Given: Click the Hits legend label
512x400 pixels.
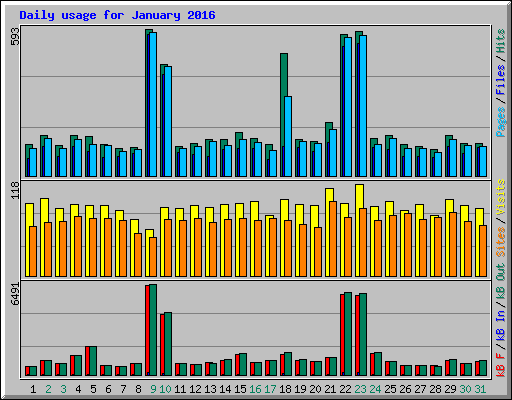Looking at the screenshot, I should point(501,41).
